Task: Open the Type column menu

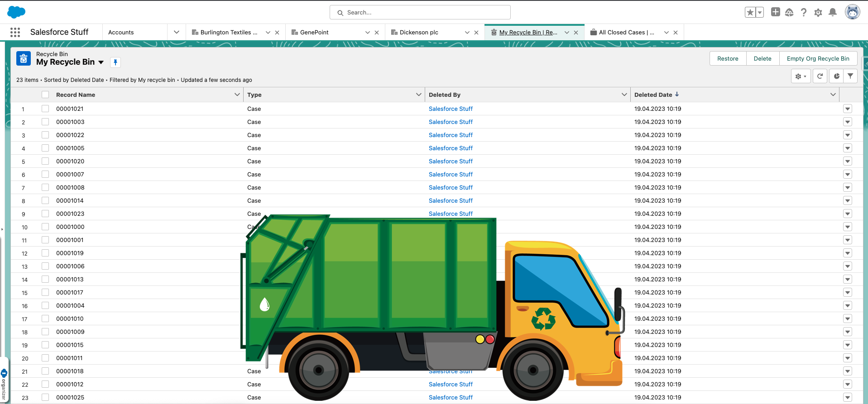Action: pos(419,95)
